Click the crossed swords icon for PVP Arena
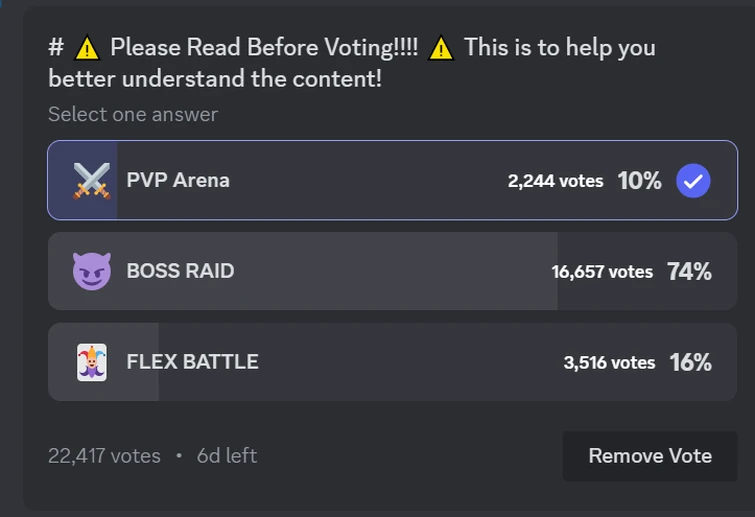Image resolution: width=755 pixels, height=517 pixels. tap(91, 181)
